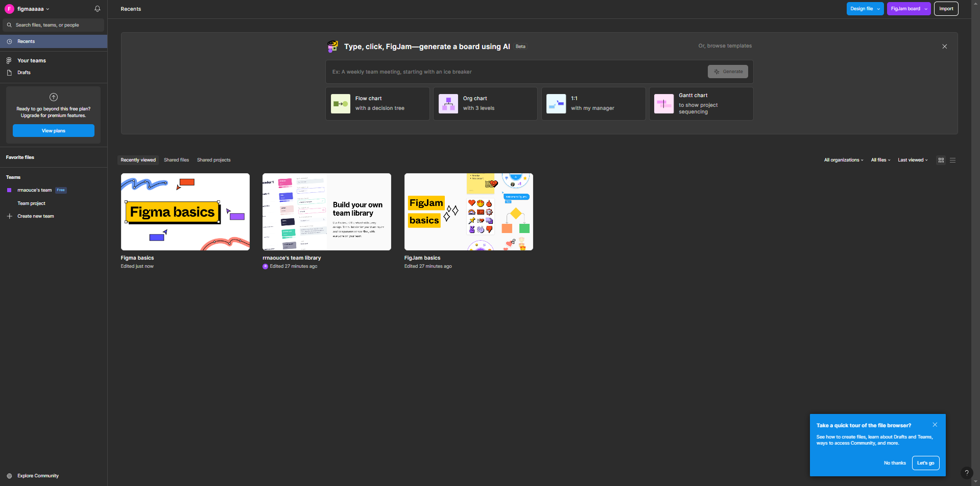Click the search magnifier icon
Image resolution: width=980 pixels, height=486 pixels.
(9, 25)
